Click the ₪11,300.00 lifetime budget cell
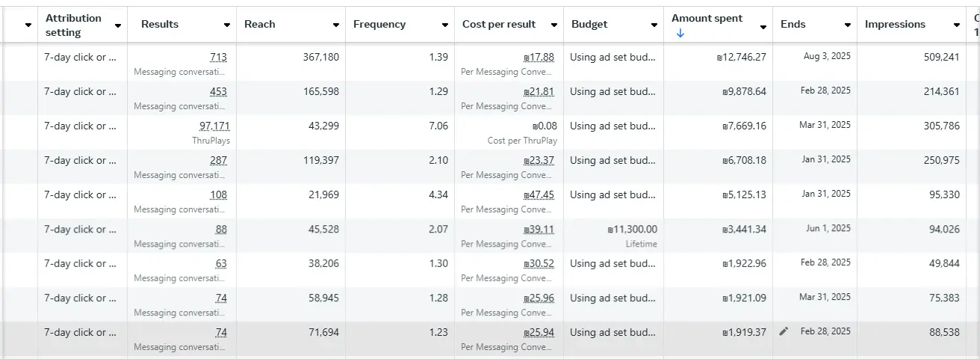The image size is (980, 359). point(633,230)
